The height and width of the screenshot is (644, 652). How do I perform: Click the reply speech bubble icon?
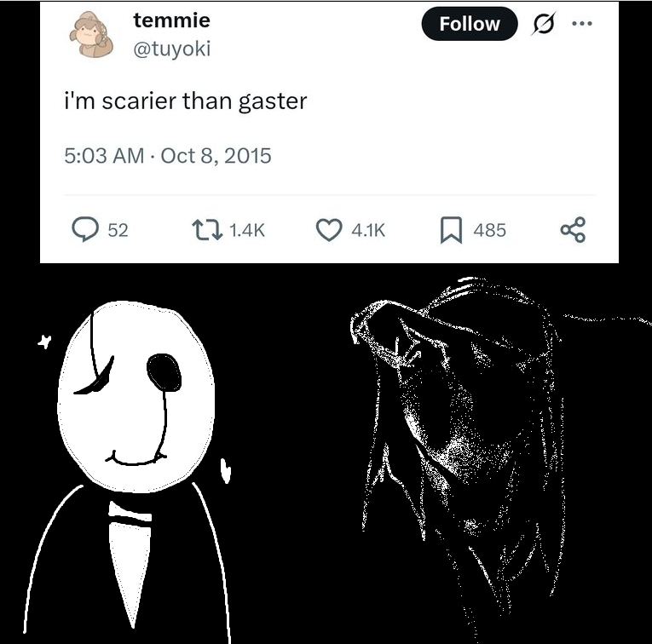click(x=85, y=229)
